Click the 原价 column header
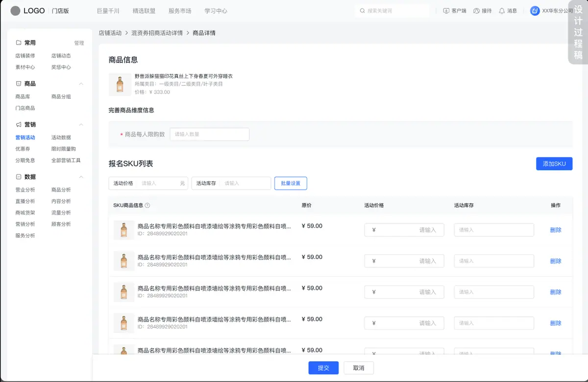The height and width of the screenshot is (382, 588). [x=307, y=205]
